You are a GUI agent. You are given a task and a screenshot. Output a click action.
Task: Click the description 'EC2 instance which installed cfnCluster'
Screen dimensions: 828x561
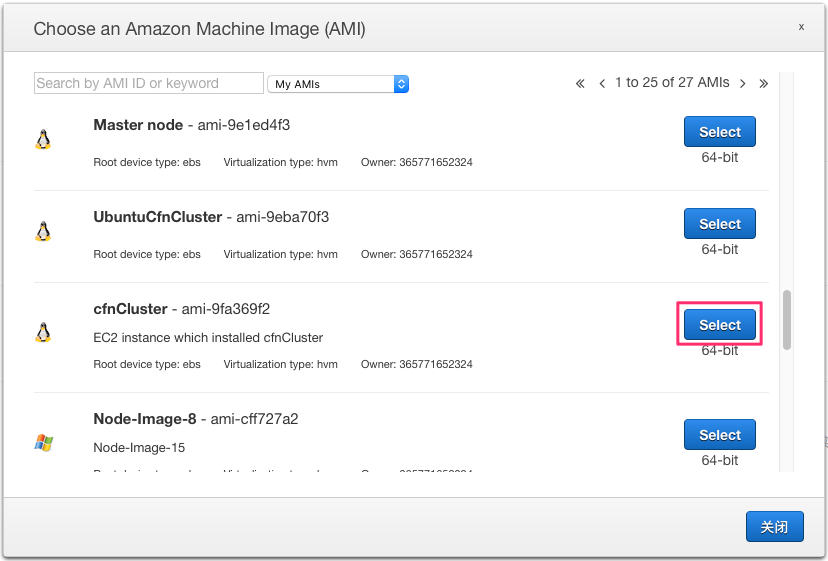coord(208,338)
